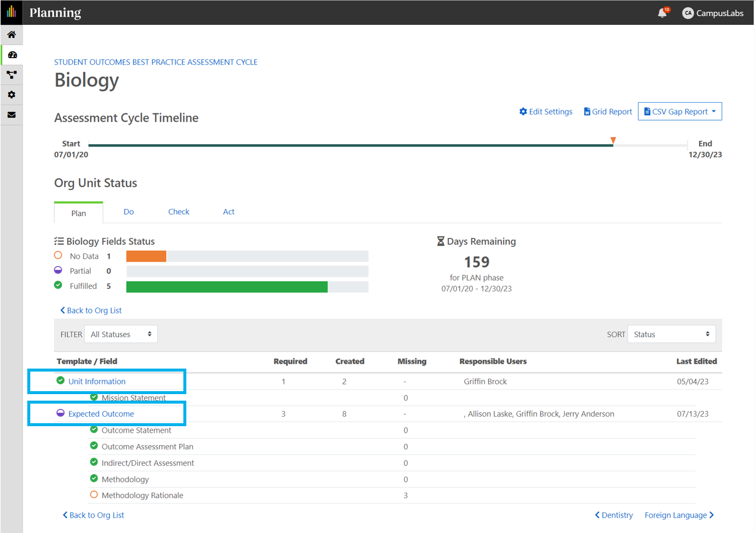Click the orange marker on the cycle timeline
The height and width of the screenshot is (533, 756).
[613, 140]
